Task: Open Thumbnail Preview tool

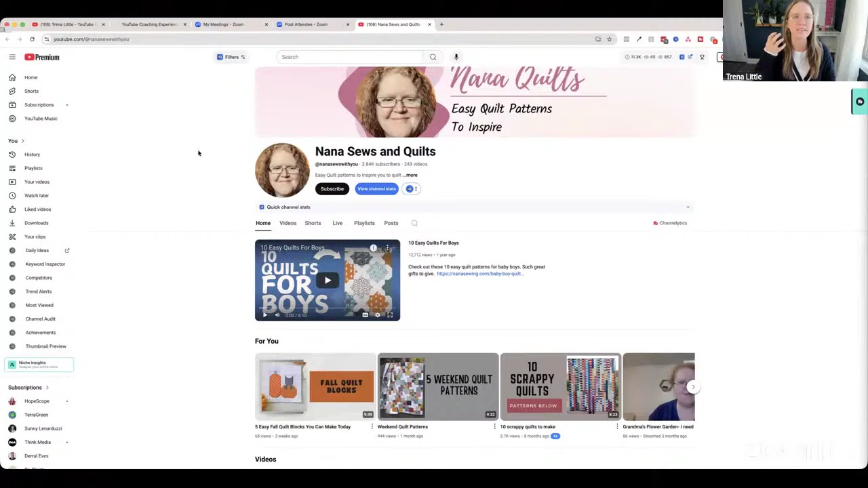Action: [45, 346]
